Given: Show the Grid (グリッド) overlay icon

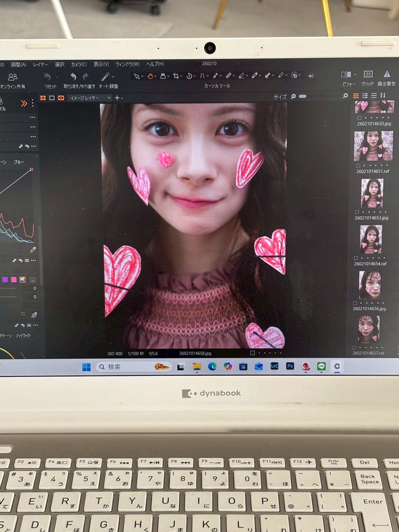Looking at the screenshot, I should coord(368,74).
